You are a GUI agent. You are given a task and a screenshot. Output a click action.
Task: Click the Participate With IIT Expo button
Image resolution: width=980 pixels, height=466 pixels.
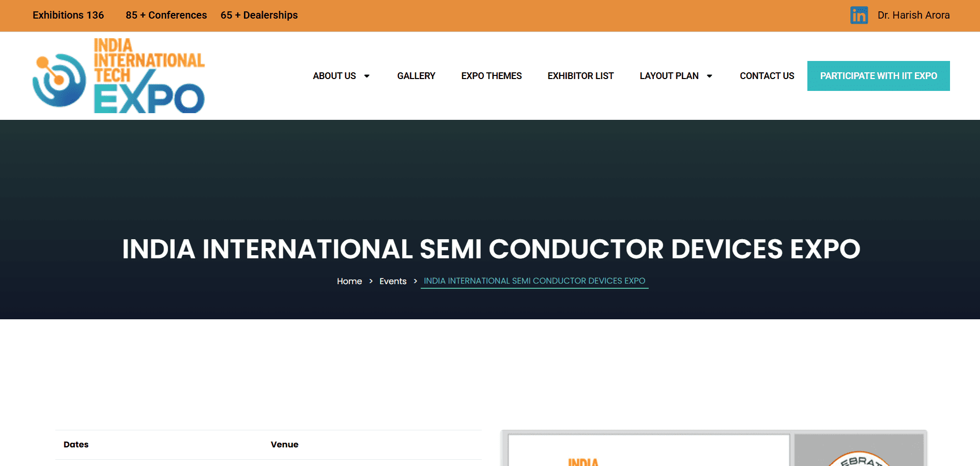click(x=878, y=76)
